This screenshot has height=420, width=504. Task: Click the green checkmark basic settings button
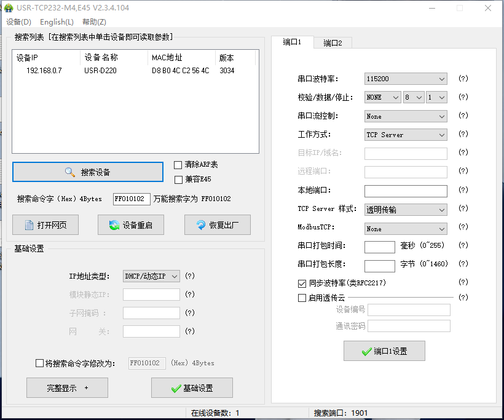pyautogui.click(x=192, y=388)
